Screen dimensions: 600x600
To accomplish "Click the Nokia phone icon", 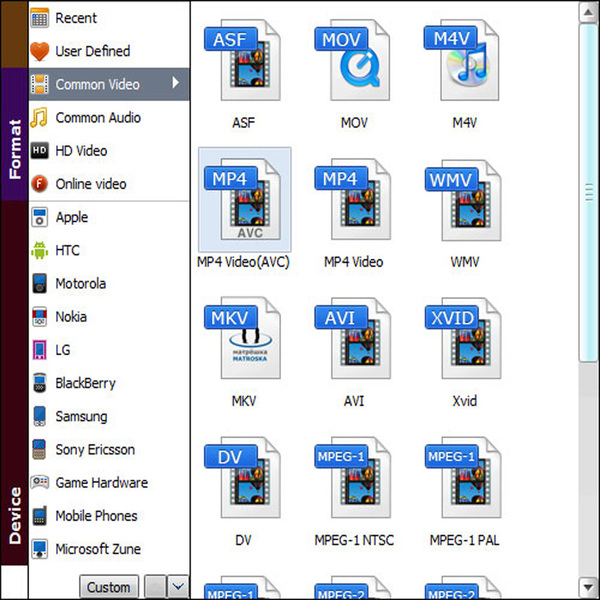I will [39, 316].
